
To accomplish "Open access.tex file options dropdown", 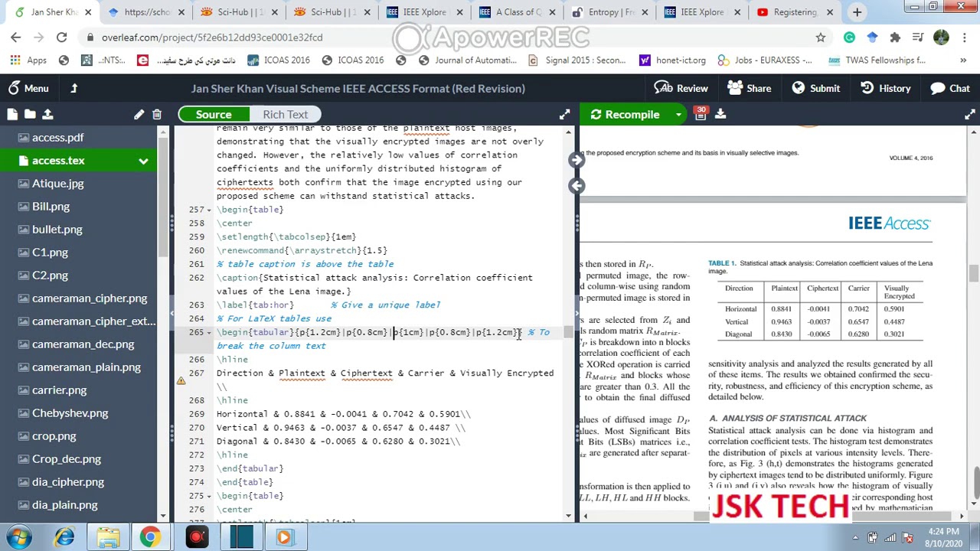I will pos(143,161).
